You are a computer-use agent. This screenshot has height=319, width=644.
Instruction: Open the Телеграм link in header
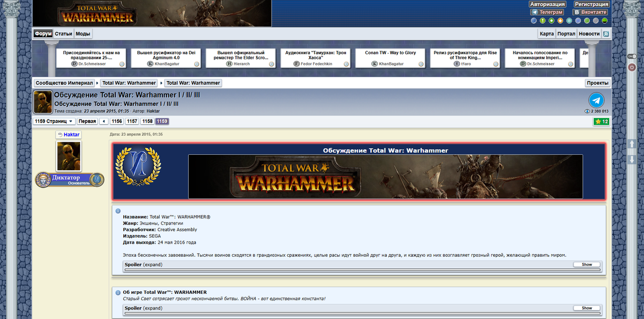click(547, 12)
